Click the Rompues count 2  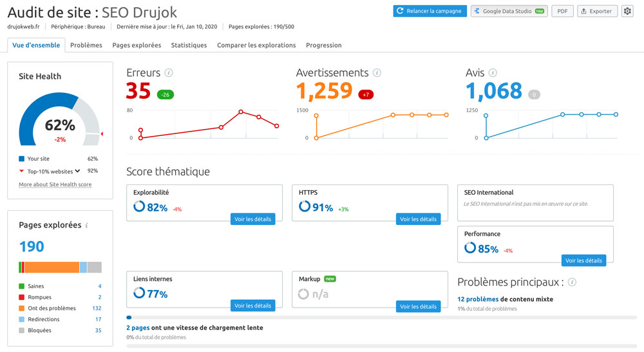(100, 297)
